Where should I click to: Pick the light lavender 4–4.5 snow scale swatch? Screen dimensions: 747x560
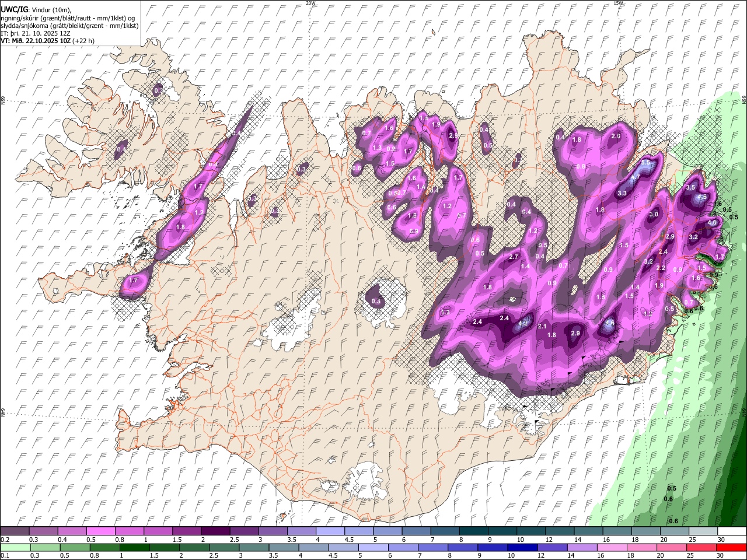[x=330, y=531]
